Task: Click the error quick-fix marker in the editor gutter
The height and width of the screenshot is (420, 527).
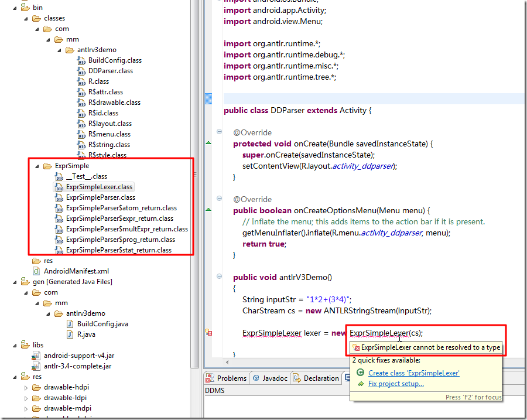Action: click(x=208, y=333)
